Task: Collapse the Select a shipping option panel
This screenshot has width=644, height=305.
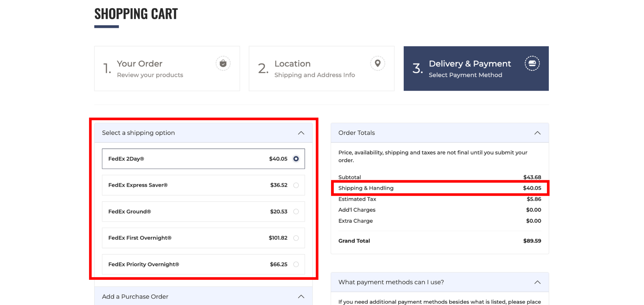Action: [x=301, y=133]
